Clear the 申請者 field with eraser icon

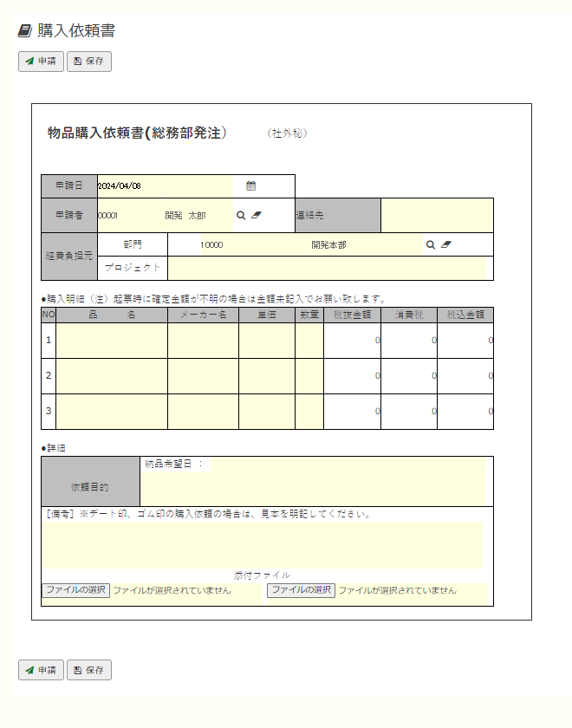(x=257, y=215)
